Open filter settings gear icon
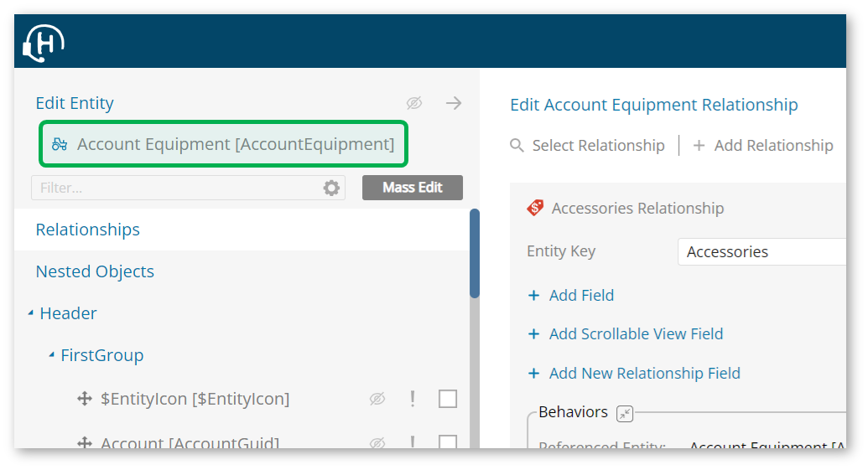Image resolution: width=868 pixels, height=470 pixels. pyautogui.click(x=331, y=188)
